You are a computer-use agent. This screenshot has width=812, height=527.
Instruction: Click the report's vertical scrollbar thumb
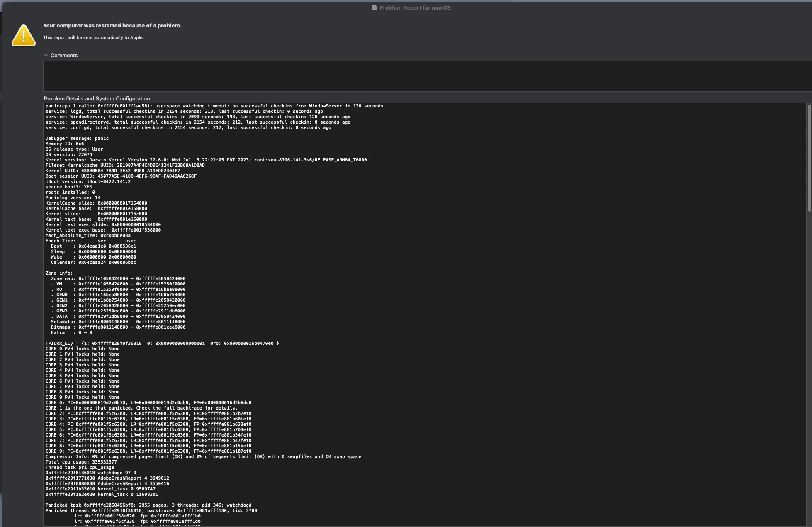809,158
